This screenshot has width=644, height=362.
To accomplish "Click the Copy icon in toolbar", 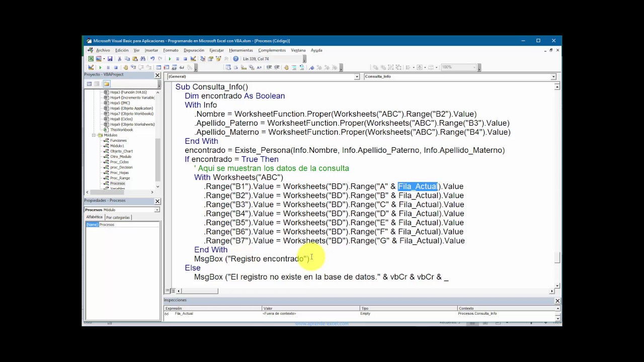I will 127,59.
